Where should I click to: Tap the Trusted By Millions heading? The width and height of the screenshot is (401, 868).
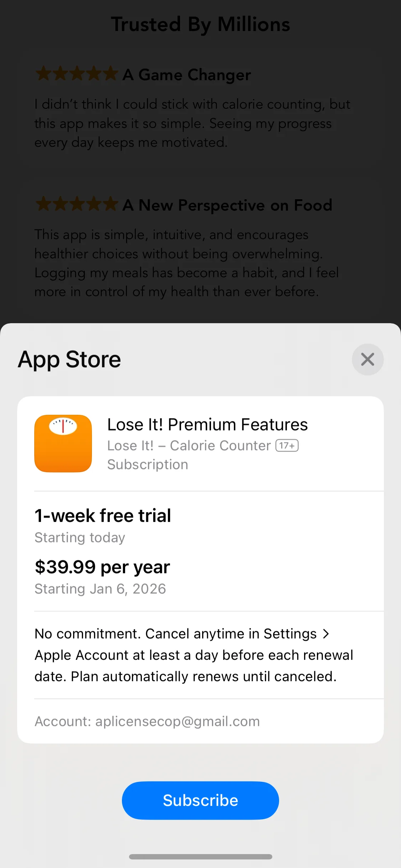(200, 24)
